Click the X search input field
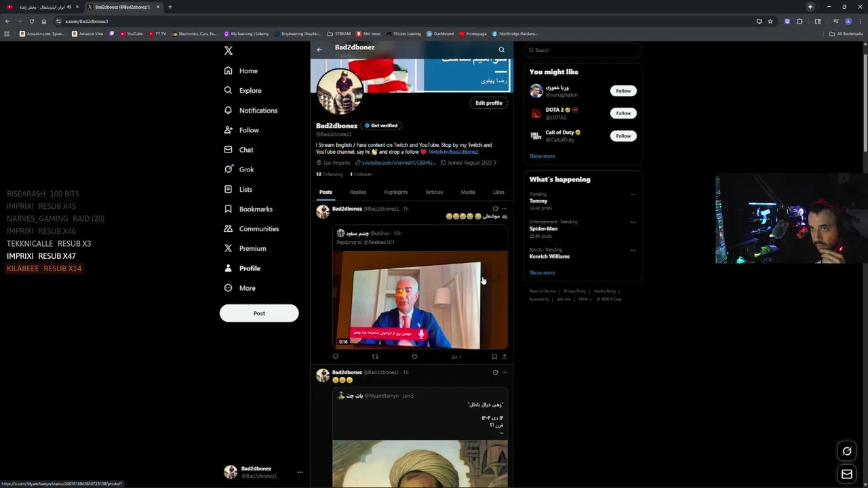Screen dimensions: 868x488 [x=584, y=50]
